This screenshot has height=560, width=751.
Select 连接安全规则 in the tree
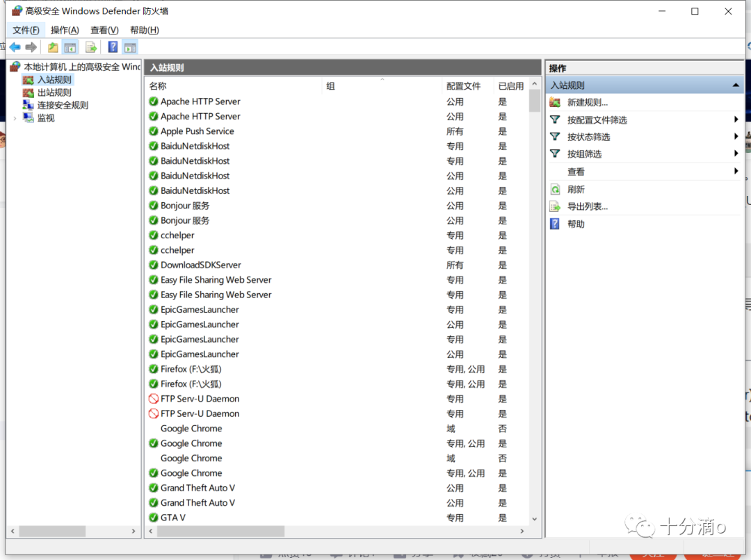pyautogui.click(x=63, y=106)
